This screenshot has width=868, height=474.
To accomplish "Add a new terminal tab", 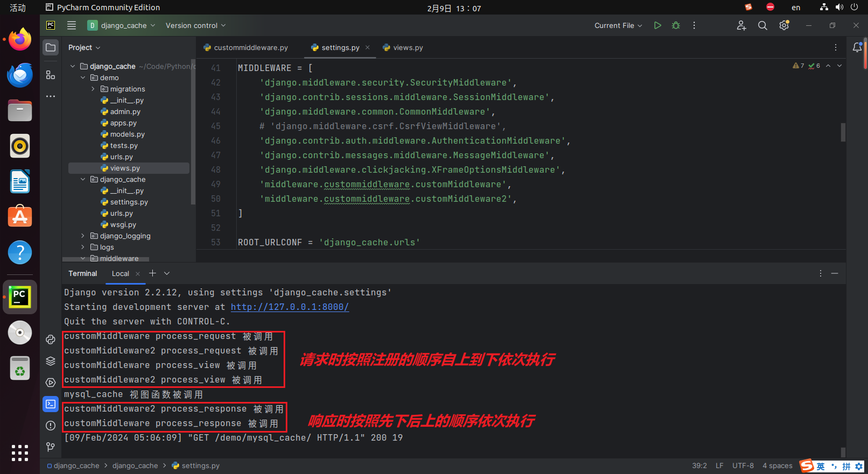I will pos(152,273).
